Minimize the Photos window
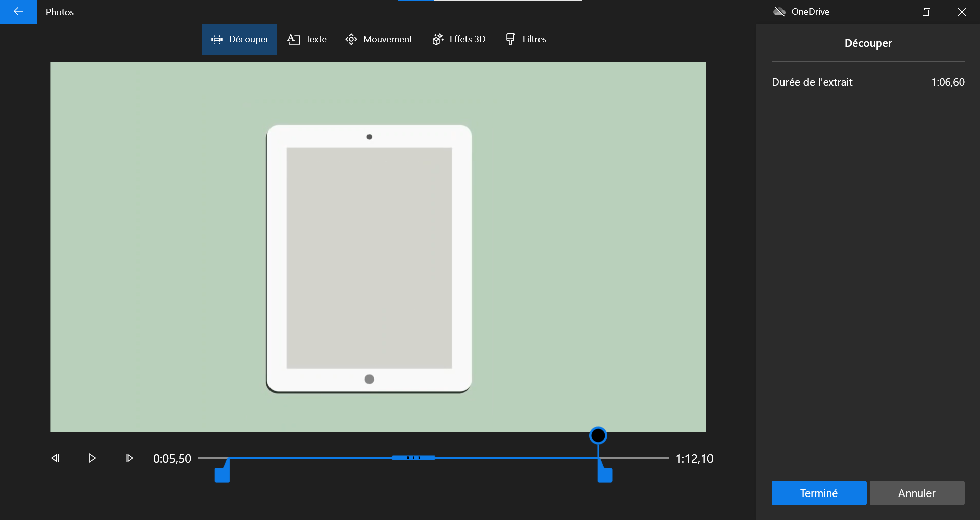 (x=892, y=12)
